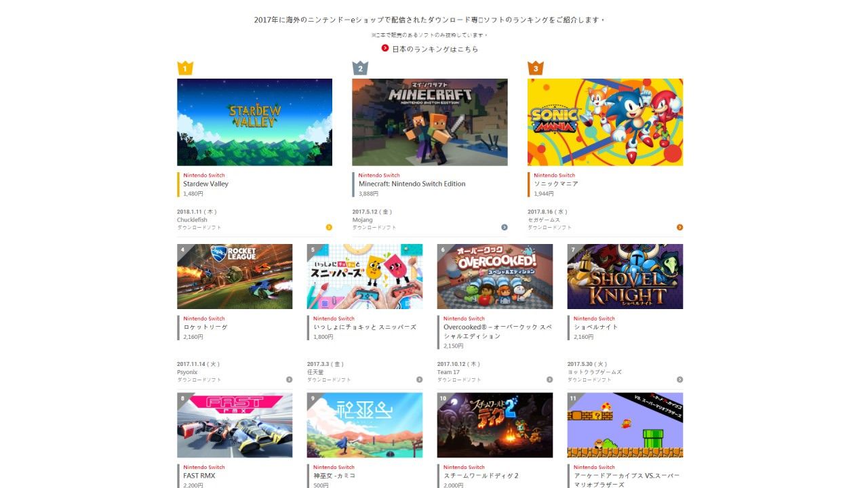Click the arrow icon under ショベルナイト entry

[679, 380]
